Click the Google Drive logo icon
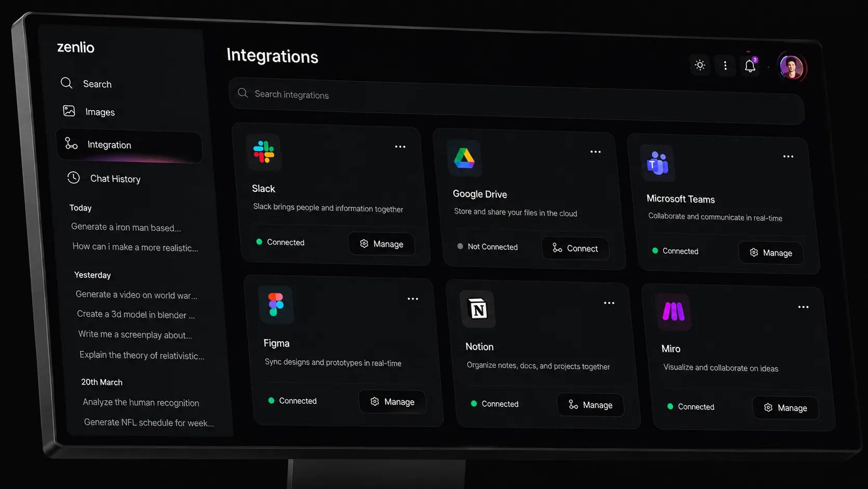The width and height of the screenshot is (868, 489). pos(465,158)
